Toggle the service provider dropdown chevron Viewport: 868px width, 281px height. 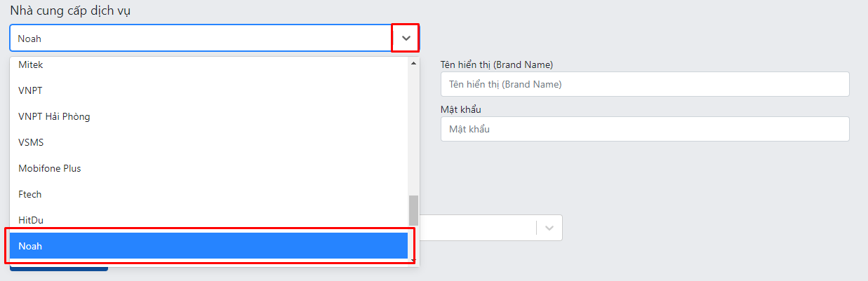(406, 39)
